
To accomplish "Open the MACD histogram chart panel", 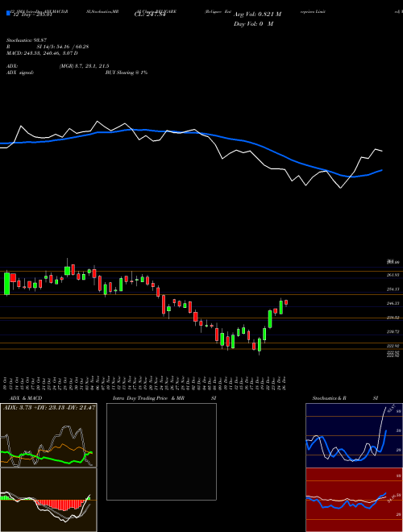I will point(48,500).
